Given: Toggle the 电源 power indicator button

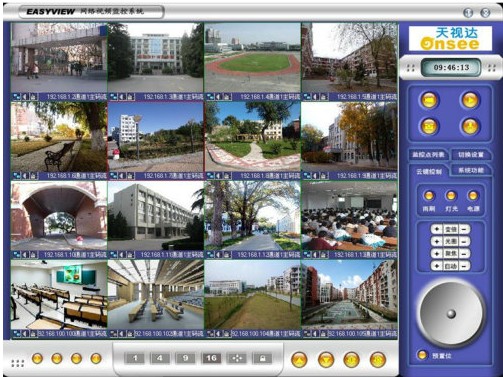Looking at the screenshot, I should pyautogui.click(x=473, y=196).
